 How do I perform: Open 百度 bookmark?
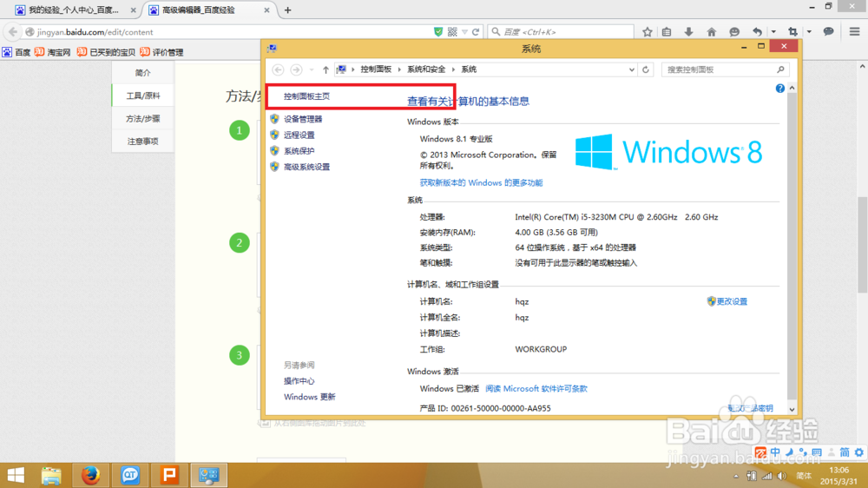click(16, 52)
